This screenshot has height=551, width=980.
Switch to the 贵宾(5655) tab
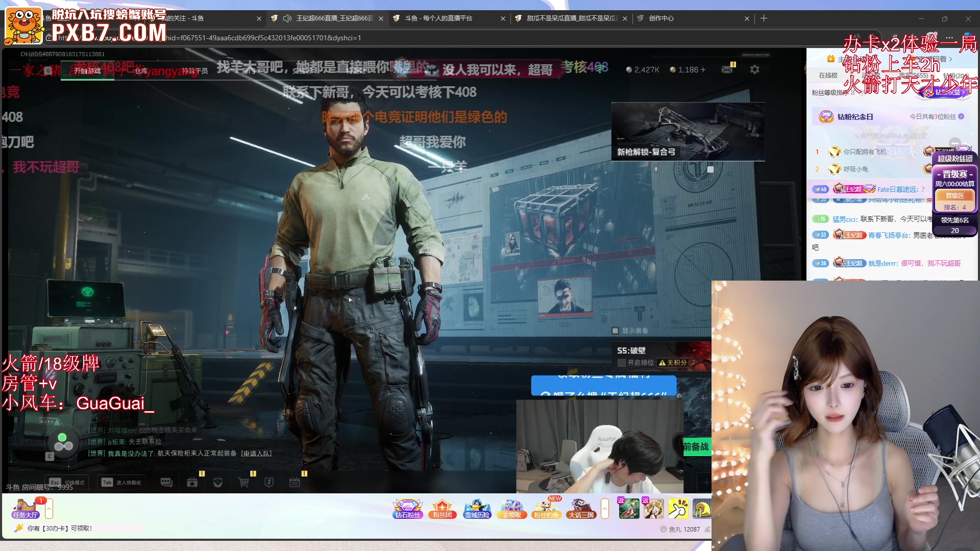click(914, 75)
